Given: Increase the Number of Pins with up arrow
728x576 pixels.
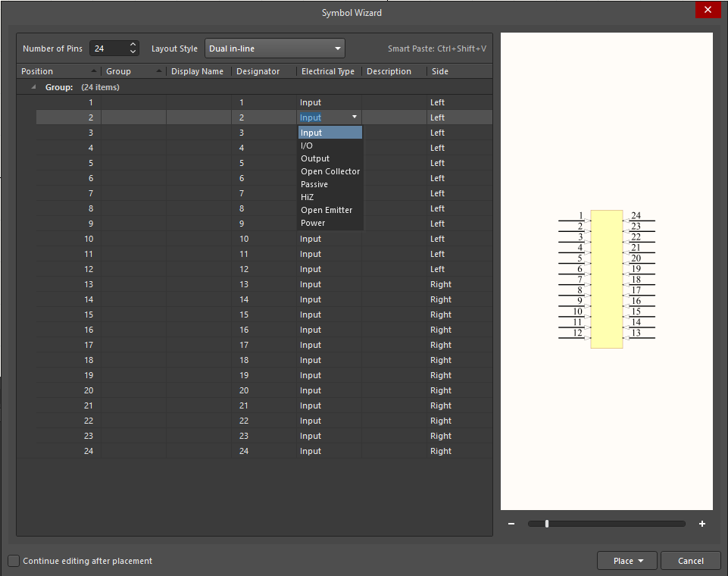Looking at the screenshot, I should point(133,45).
